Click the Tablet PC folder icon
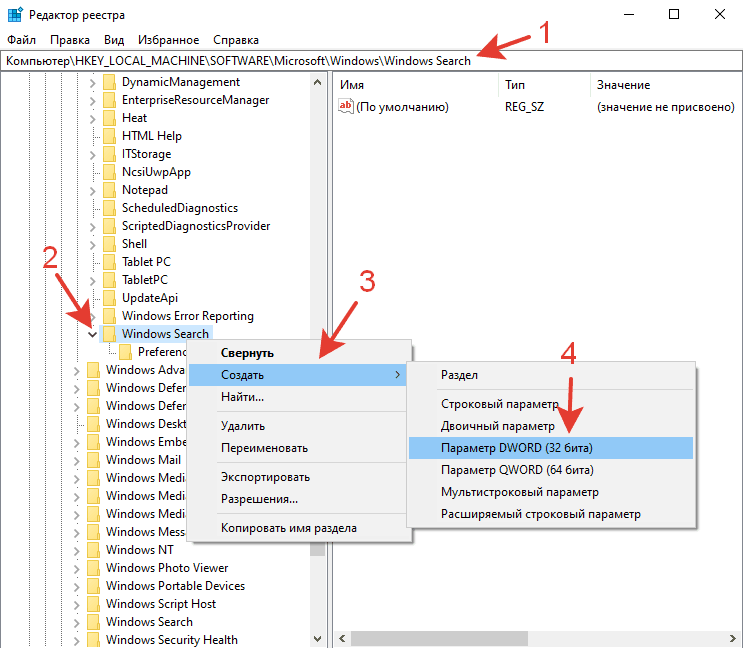The width and height of the screenshot is (743, 648). click(x=109, y=262)
